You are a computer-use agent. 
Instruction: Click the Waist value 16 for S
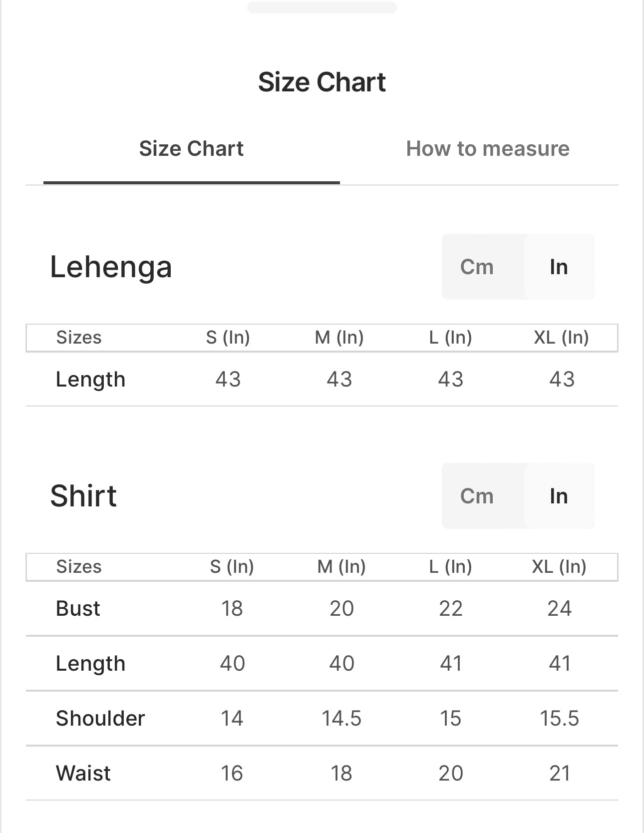point(232,774)
